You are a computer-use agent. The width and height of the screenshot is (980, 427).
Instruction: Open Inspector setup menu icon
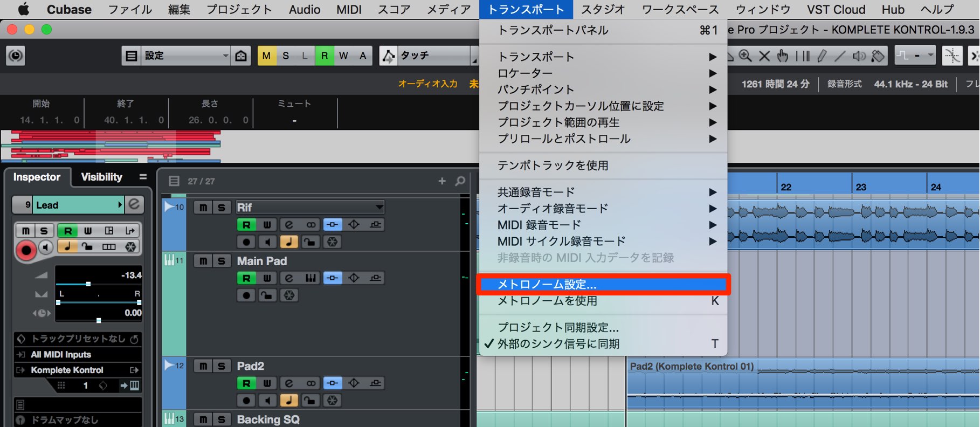143,177
